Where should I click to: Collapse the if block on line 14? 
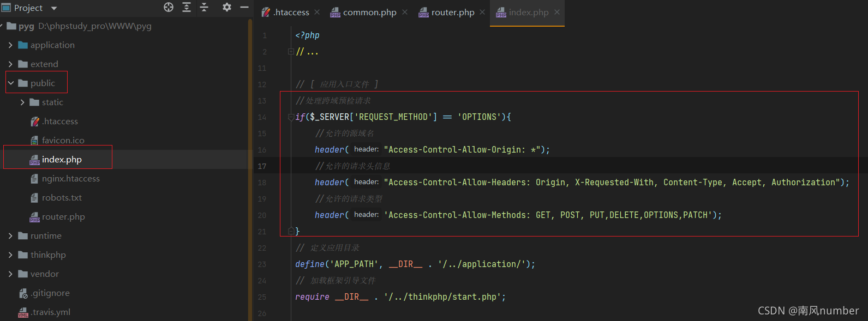[x=291, y=117]
